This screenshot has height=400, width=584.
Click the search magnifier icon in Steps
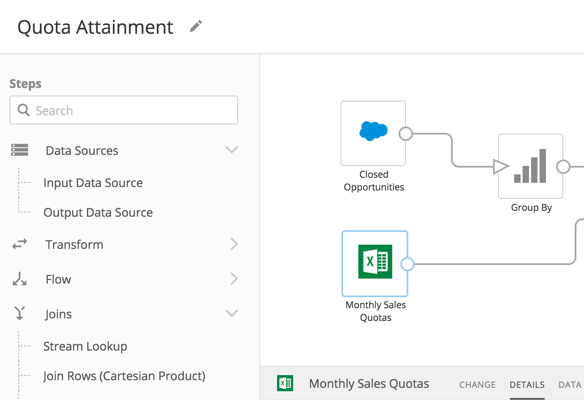23,110
